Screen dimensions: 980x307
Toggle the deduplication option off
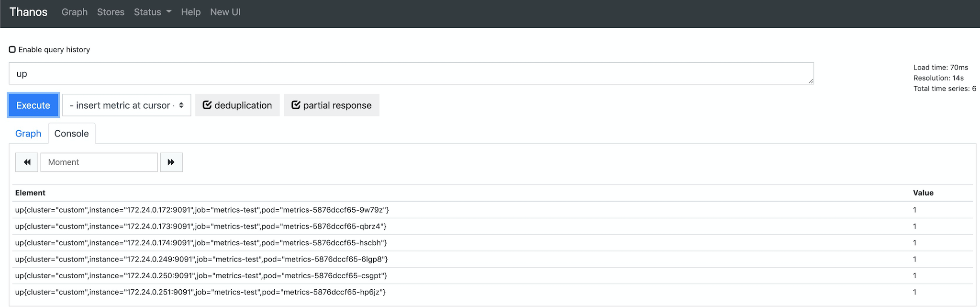tap(237, 105)
